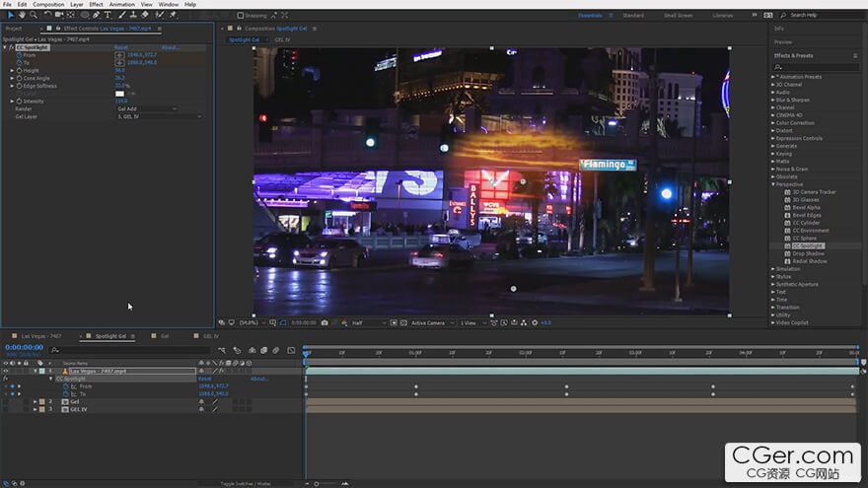Click Reset for CC Spotlight in timeline
868x488 pixels.
coord(205,379)
